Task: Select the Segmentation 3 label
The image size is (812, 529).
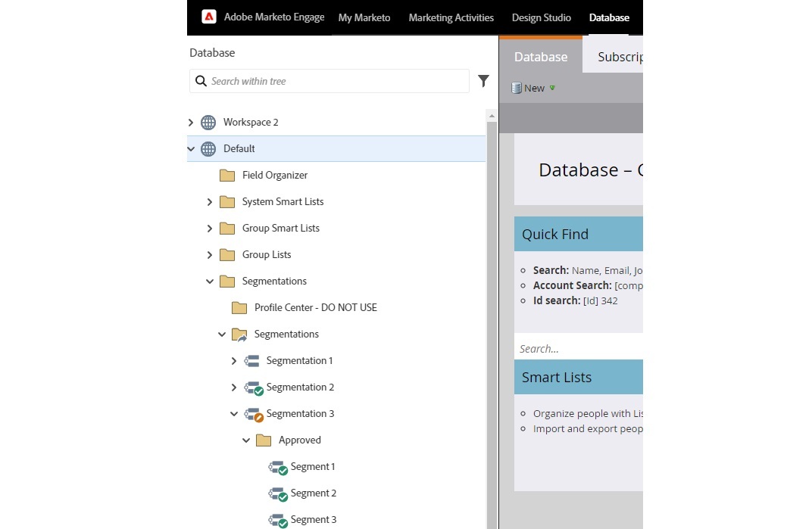Action: (x=301, y=413)
